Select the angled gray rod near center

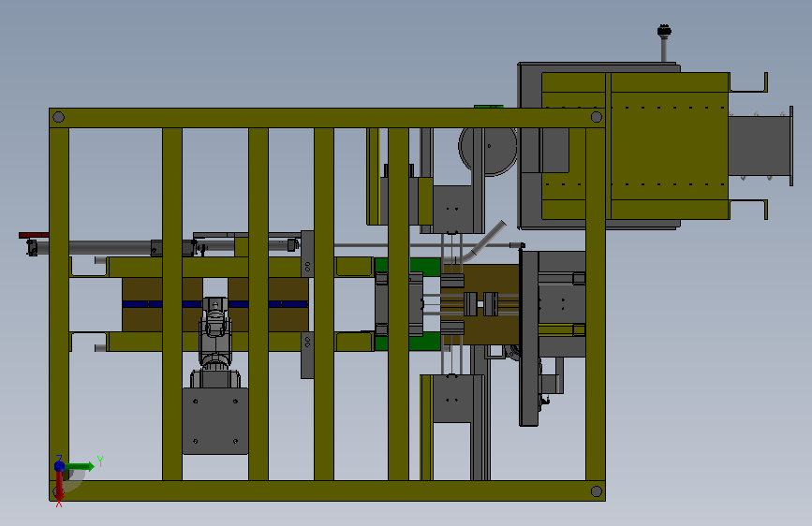click(x=489, y=238)
